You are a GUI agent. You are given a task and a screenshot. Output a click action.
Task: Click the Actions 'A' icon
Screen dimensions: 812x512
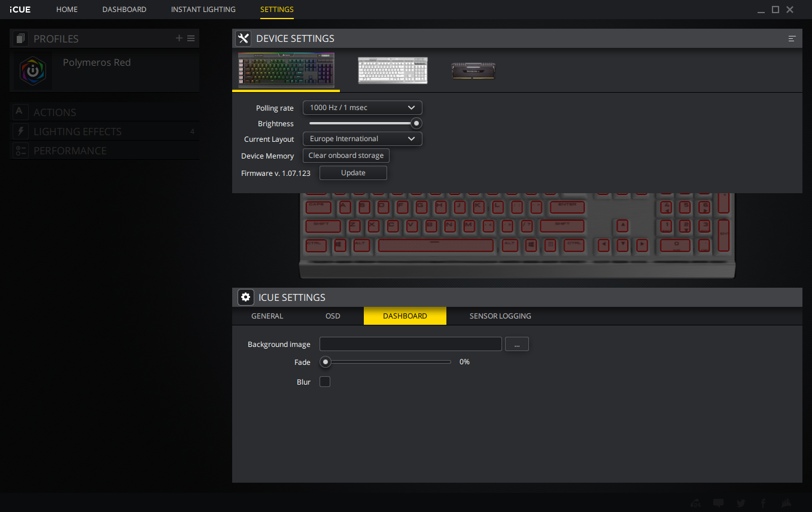pyautogui.click(x=20, y=112)
